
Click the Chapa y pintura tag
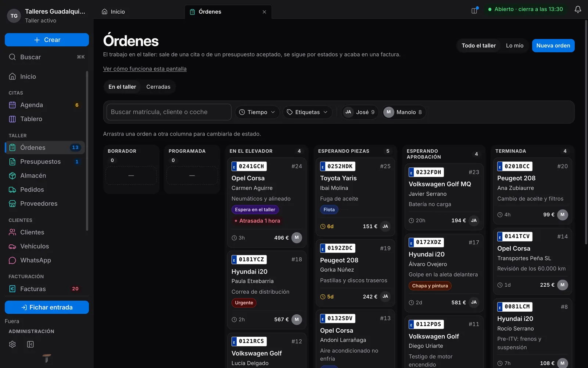coord(430,286)
